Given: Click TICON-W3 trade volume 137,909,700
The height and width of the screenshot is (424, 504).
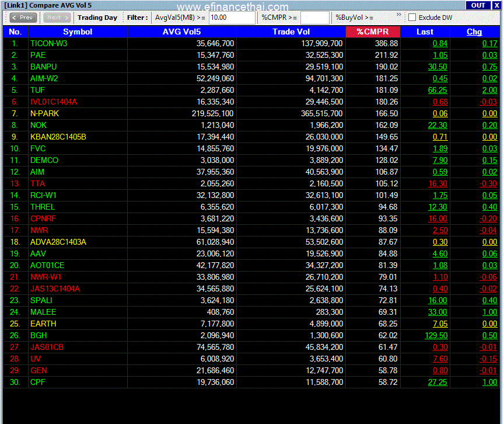Looking at the screenshot, I should tap(322, 43).
